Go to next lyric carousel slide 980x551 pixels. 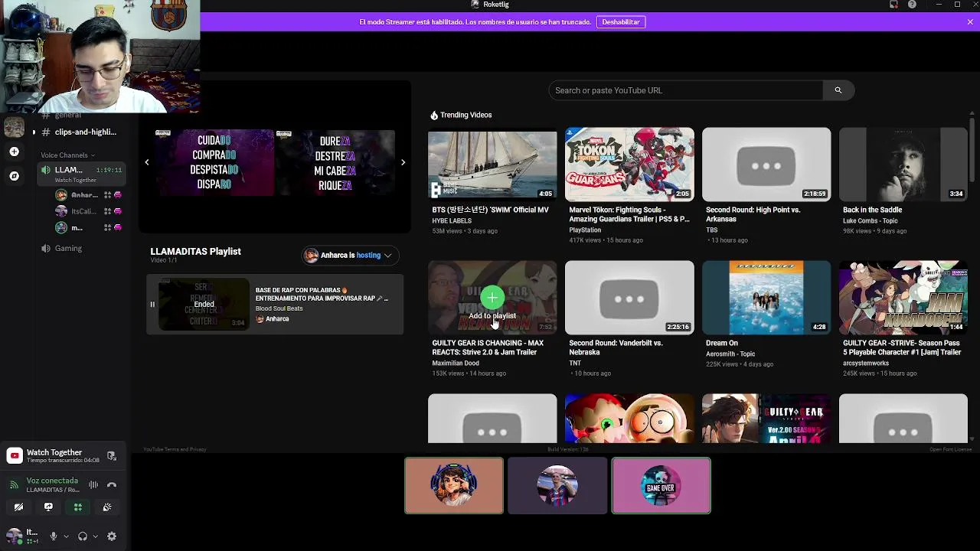point(403,162)
